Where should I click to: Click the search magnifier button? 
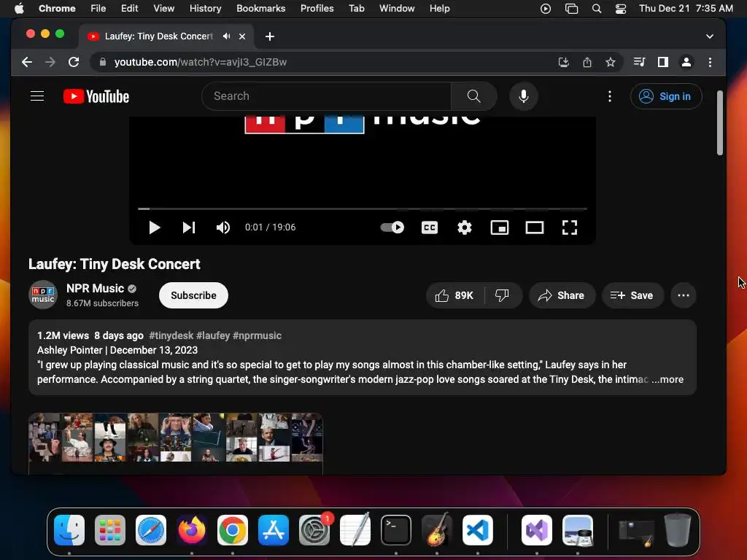pyautogui.click(x=473, y=96)
